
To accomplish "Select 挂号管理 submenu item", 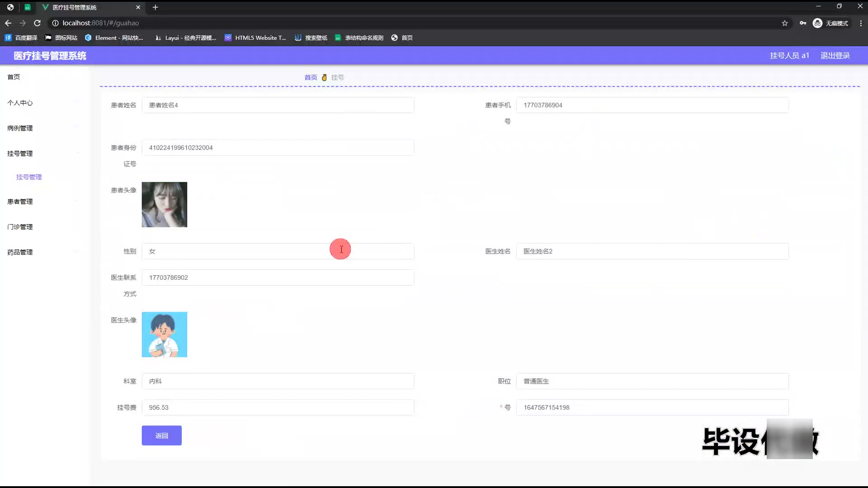I will coord(29,177).
